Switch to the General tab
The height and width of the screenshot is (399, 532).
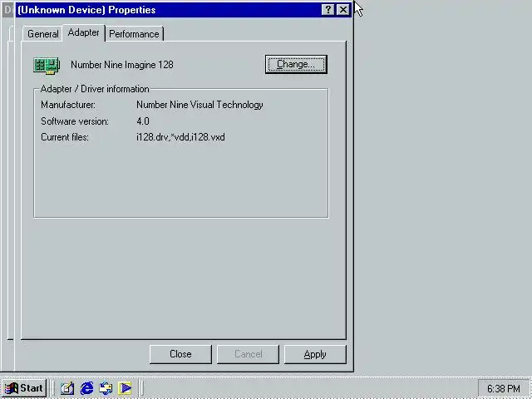(42, 34)
